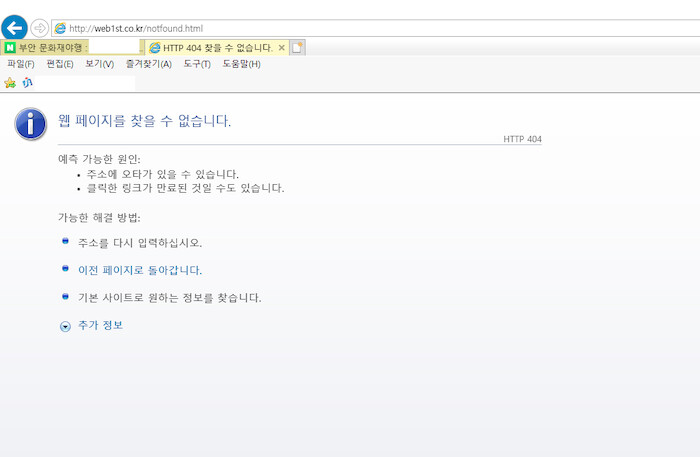
Task: Click the blue Back arrow button
Action: (14, 28)
